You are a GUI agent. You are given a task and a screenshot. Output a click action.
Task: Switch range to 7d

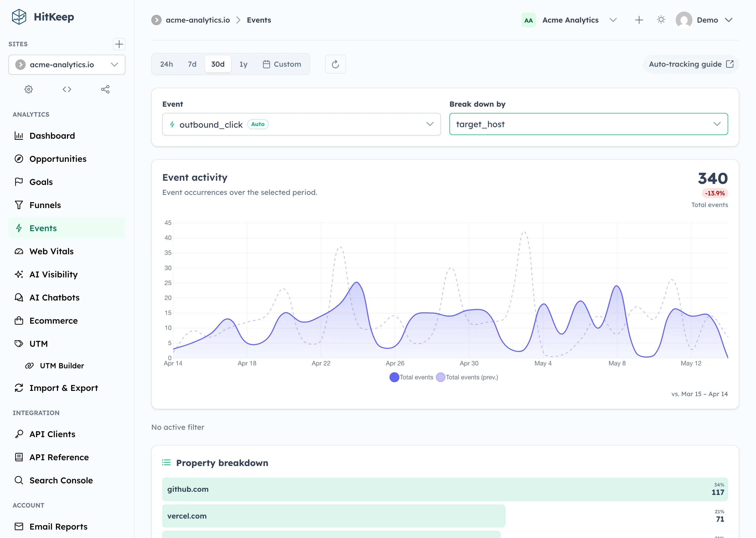[192, 64]
